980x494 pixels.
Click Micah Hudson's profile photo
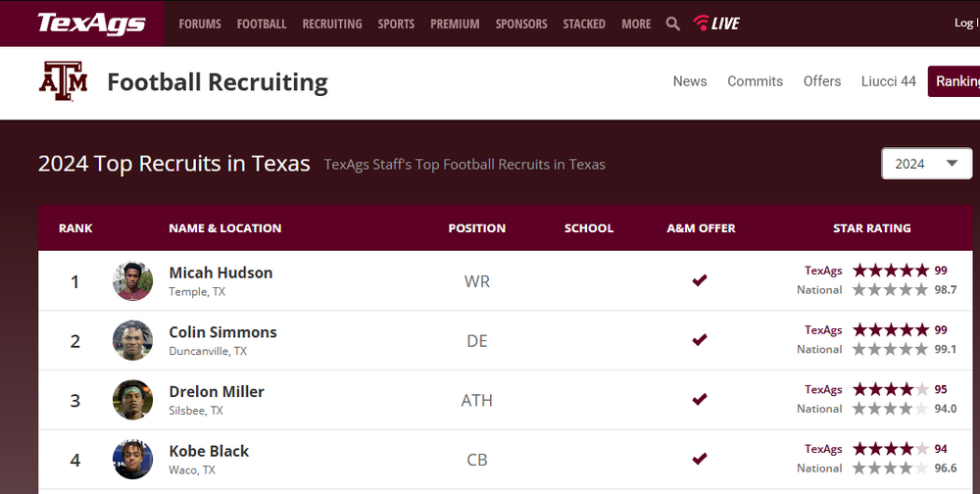click(x=132, y=281)
